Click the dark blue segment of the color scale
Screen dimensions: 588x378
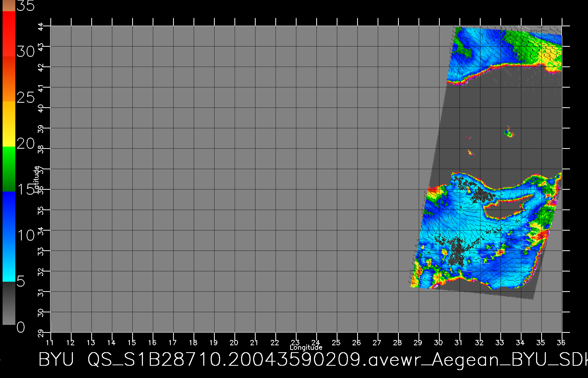click(x=9, y=214)
